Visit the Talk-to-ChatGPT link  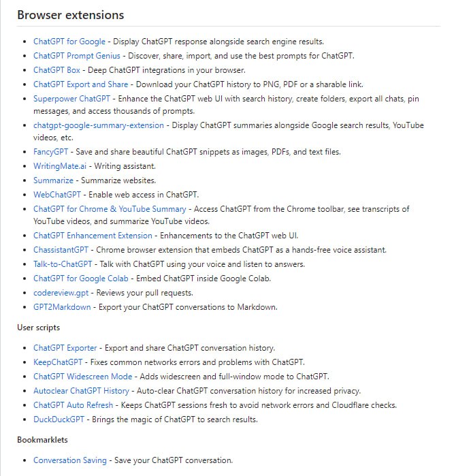[63, 264]
